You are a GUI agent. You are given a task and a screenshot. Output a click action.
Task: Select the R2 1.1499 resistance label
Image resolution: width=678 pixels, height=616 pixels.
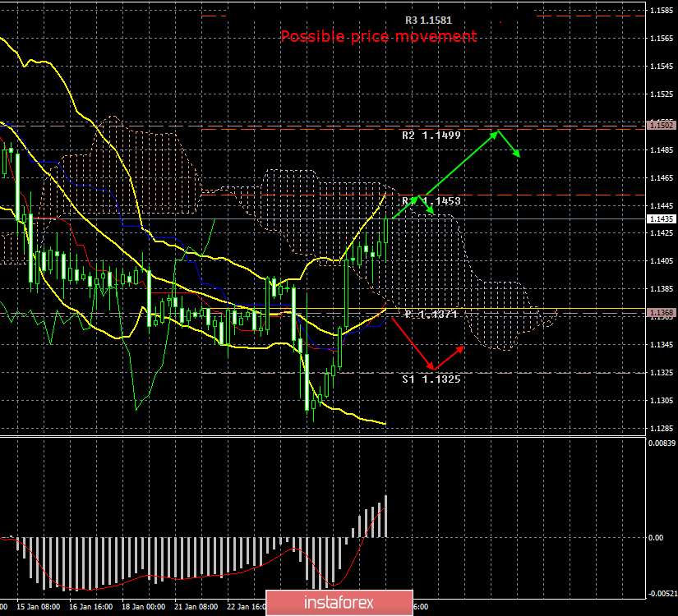pos(431,136)
